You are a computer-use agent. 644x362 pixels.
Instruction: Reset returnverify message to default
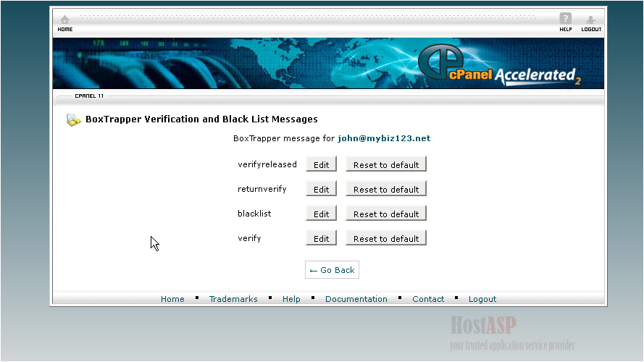[386, 190]
